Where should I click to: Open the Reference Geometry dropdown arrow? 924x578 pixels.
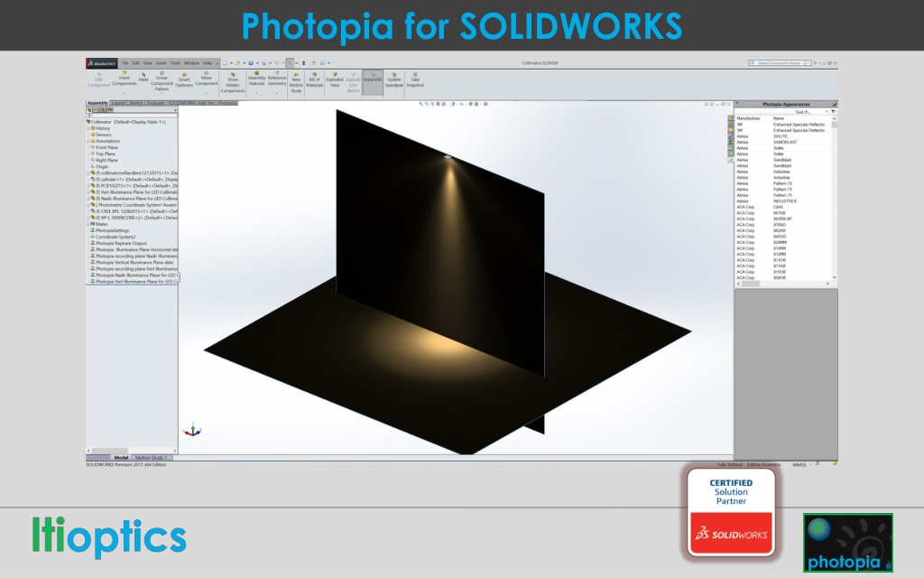coord(277,93)
